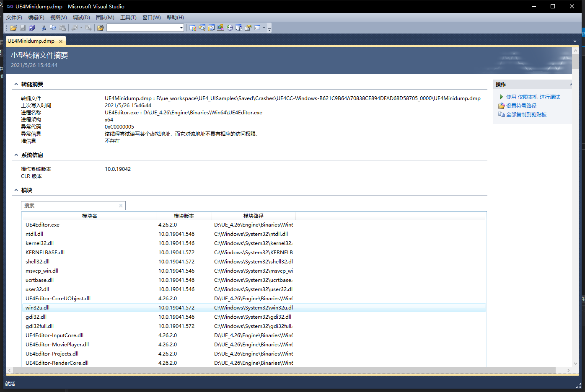Open dropdown arrow next to Command Window icon
Screen dimensions: 585x392
click(x=264, y=28)
